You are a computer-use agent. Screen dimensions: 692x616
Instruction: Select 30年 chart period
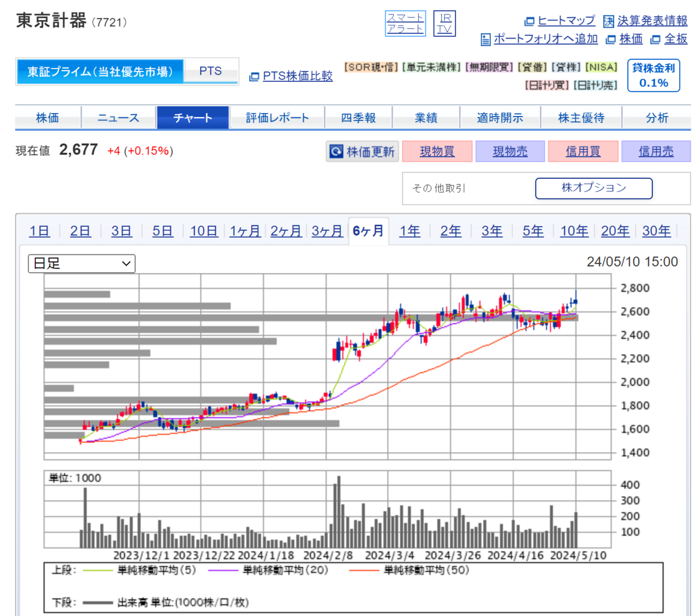pyautogui.click(x=656, y=231)
